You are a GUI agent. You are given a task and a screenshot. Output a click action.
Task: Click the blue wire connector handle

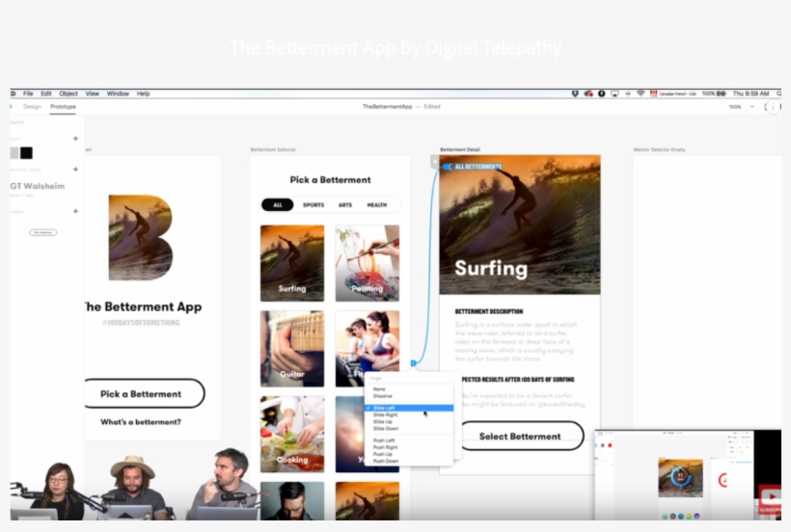click(x=413, y=362)
